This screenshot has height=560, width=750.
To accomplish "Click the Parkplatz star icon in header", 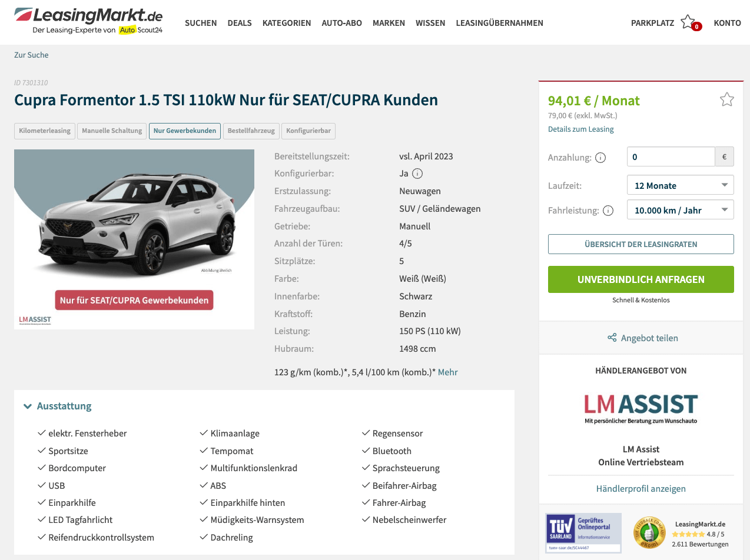I will click(688, 22).
